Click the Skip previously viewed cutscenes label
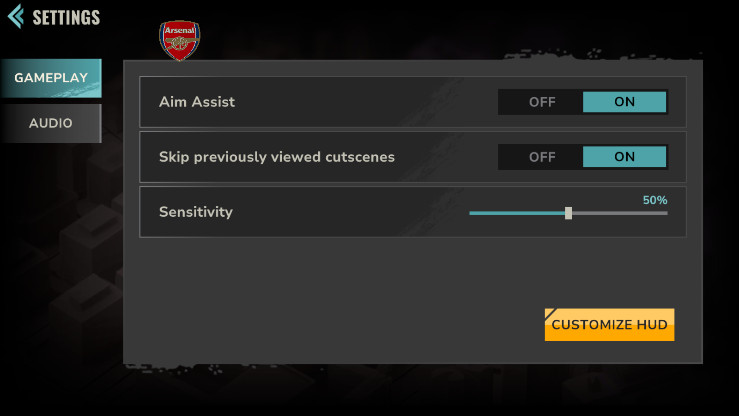Screen dimensions: 739x416 tap(277, 157)
